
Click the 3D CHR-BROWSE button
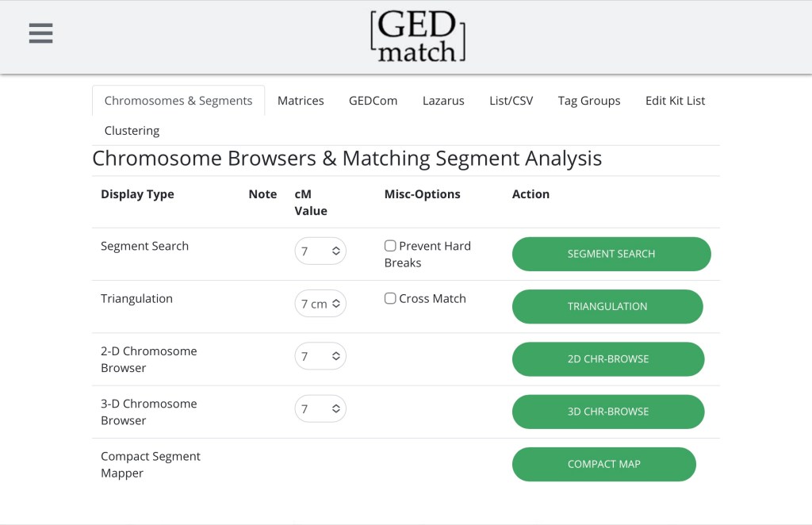click(x=608, y=412)
